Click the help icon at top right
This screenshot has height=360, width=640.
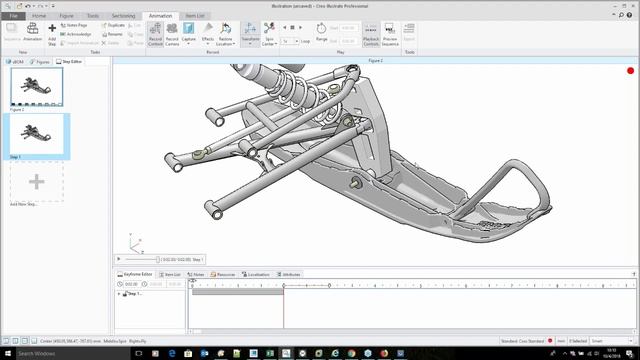(x=629, y=15)
